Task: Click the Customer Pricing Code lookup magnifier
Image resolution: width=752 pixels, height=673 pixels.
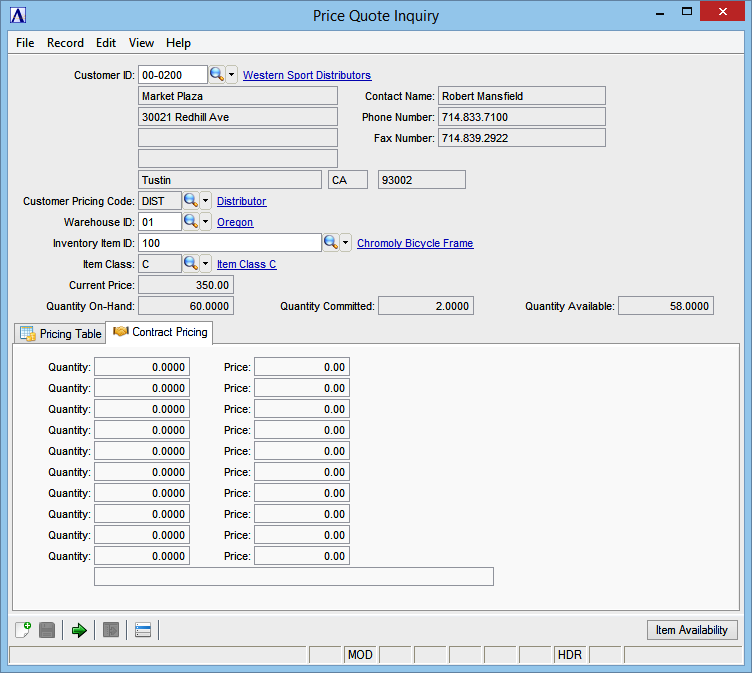Action: pos(190,201)
